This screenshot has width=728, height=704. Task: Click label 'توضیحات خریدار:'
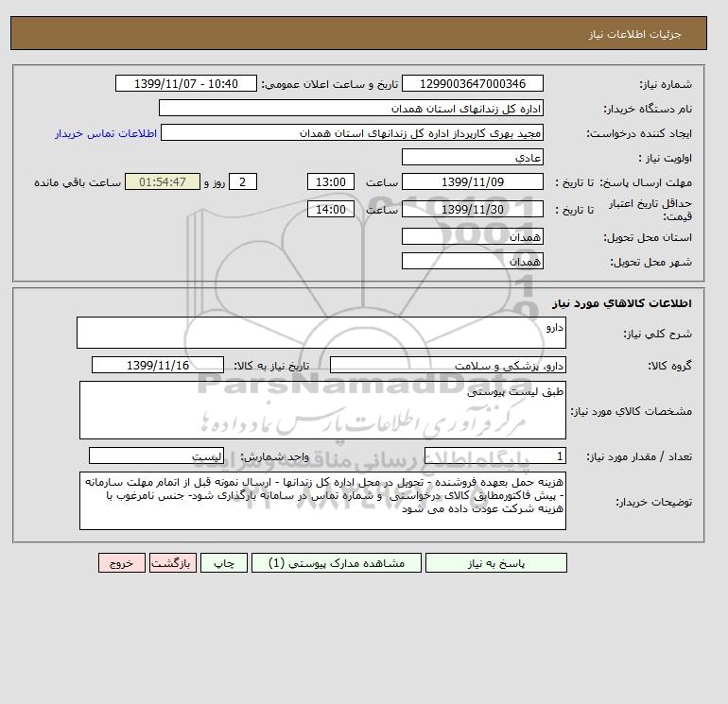653,502
